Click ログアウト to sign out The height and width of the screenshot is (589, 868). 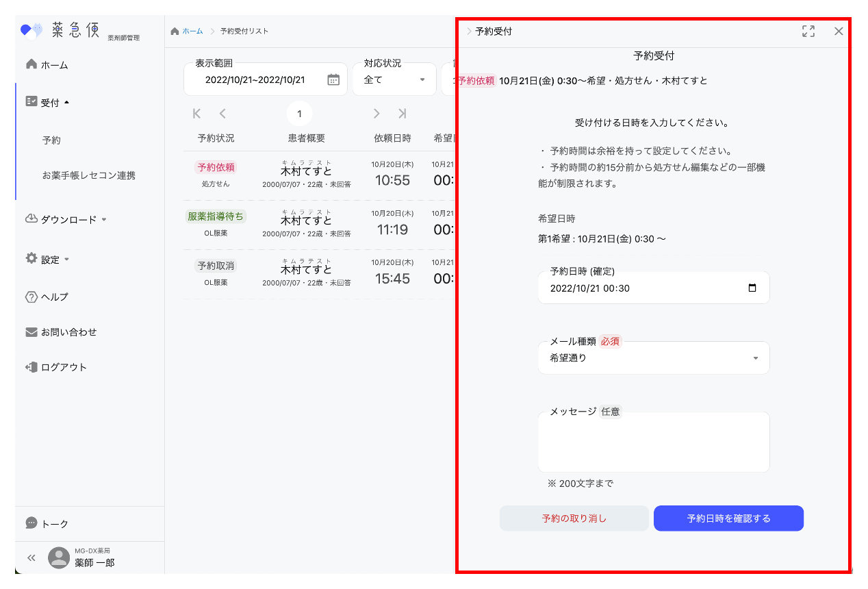pyautogui.click(x=64, y=367)
